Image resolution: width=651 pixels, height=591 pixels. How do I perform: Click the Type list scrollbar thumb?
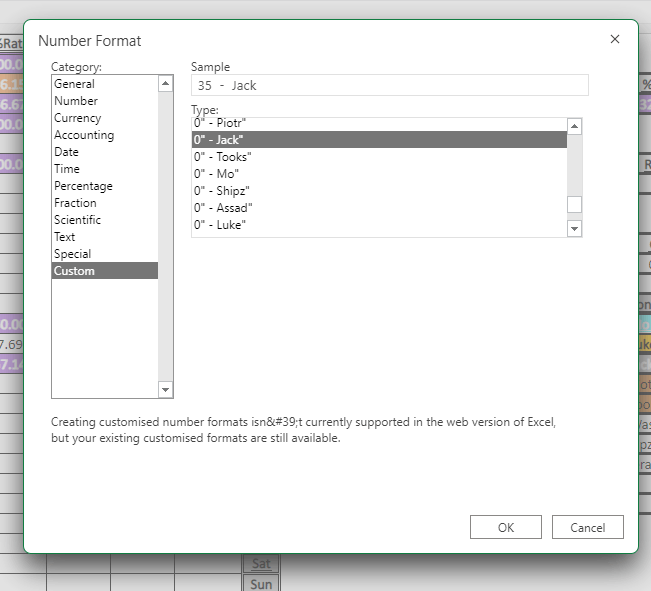click(574, 204)
